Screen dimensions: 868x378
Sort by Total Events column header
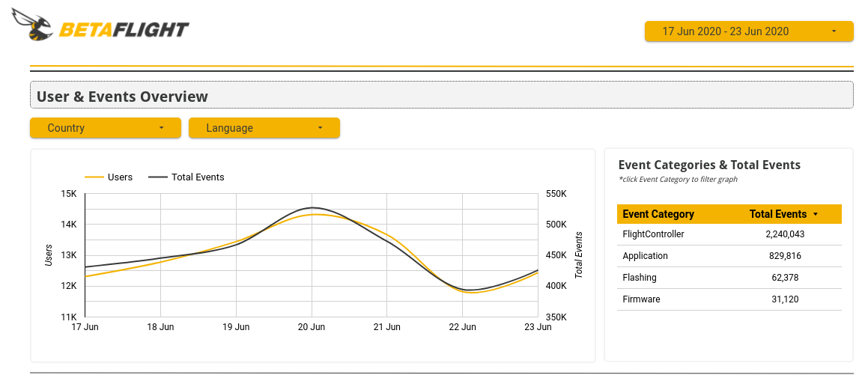click(x=777, y=214)
